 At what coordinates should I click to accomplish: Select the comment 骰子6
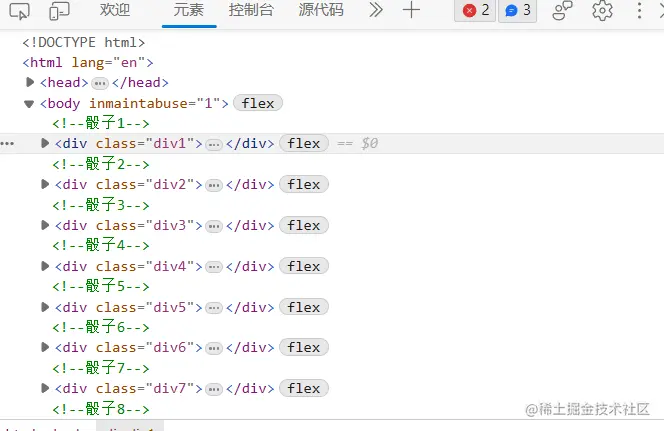tap(101, 327)
